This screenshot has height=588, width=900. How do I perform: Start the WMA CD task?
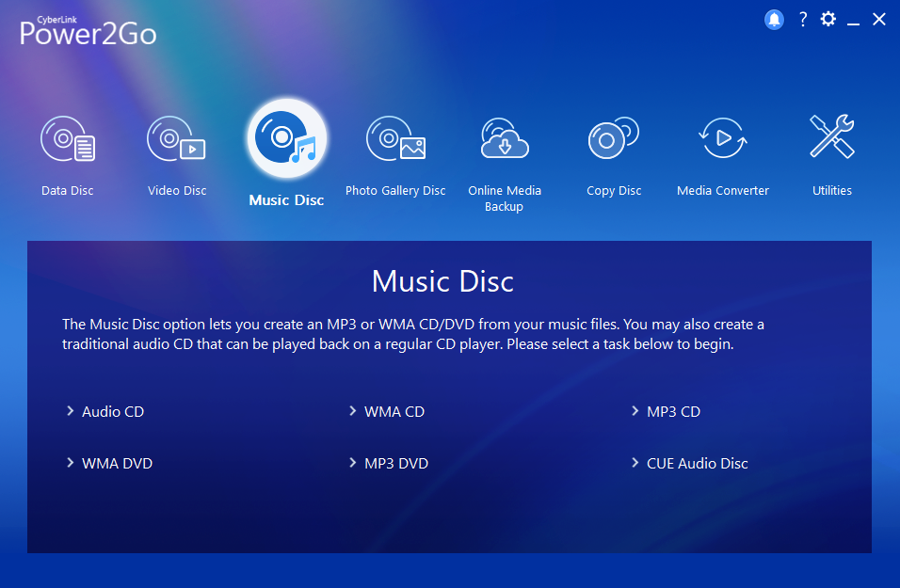(x=394, y=412)
